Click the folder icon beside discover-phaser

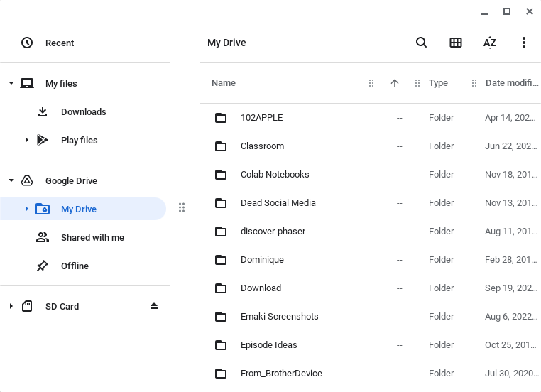pos(221,232)
